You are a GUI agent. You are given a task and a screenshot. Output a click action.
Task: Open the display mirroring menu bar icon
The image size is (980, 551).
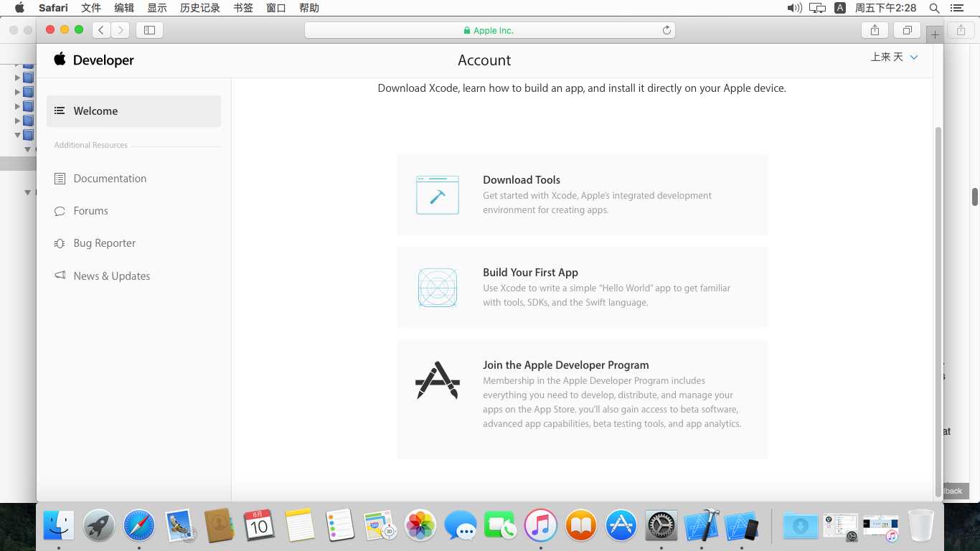coord(817,8)
